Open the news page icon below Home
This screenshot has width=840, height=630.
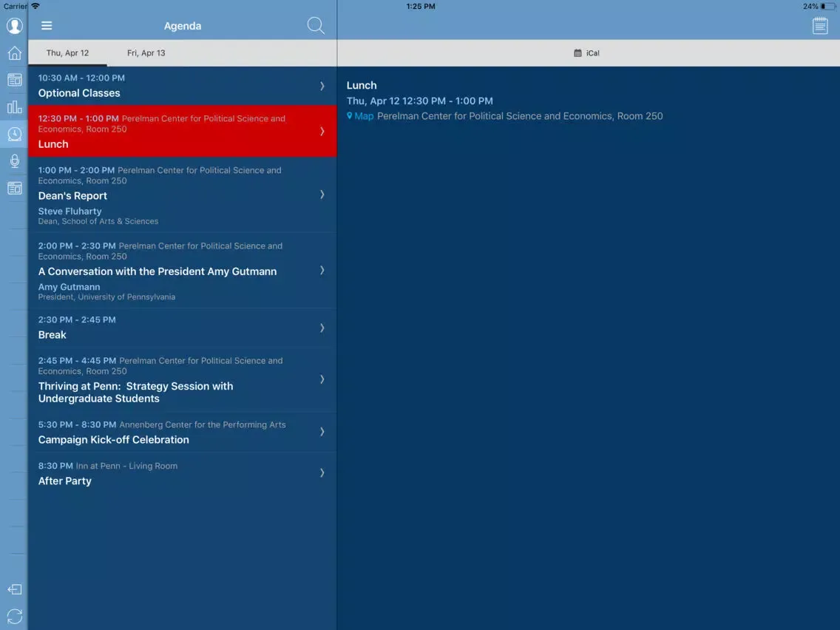click(15, 80)
